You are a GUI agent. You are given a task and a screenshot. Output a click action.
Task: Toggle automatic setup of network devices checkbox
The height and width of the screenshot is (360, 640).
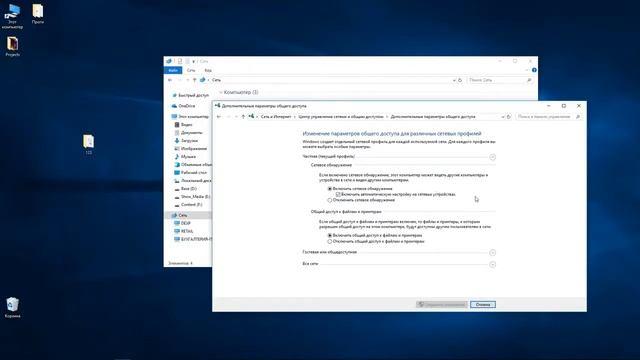tap(338, 195)
